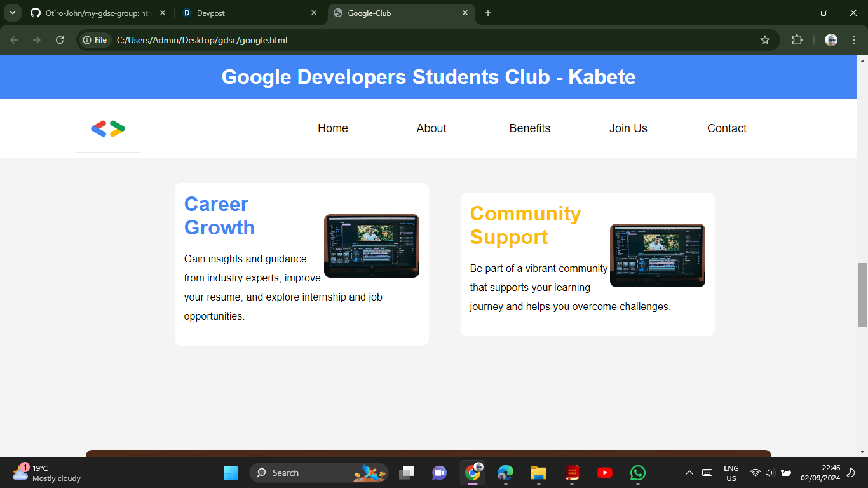Open the Chrome three-dot menu
The width and height of the screenshot is (868, 488).
pos(853,40)
